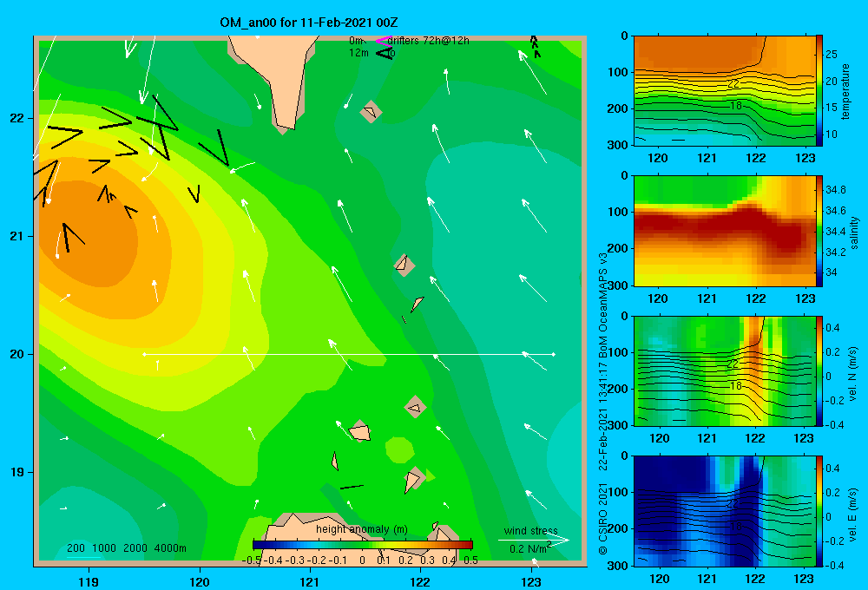This screenshot has width=868, height=590.
Task: Click the western endpoint of the white transect line
Action: click(144, 354)
